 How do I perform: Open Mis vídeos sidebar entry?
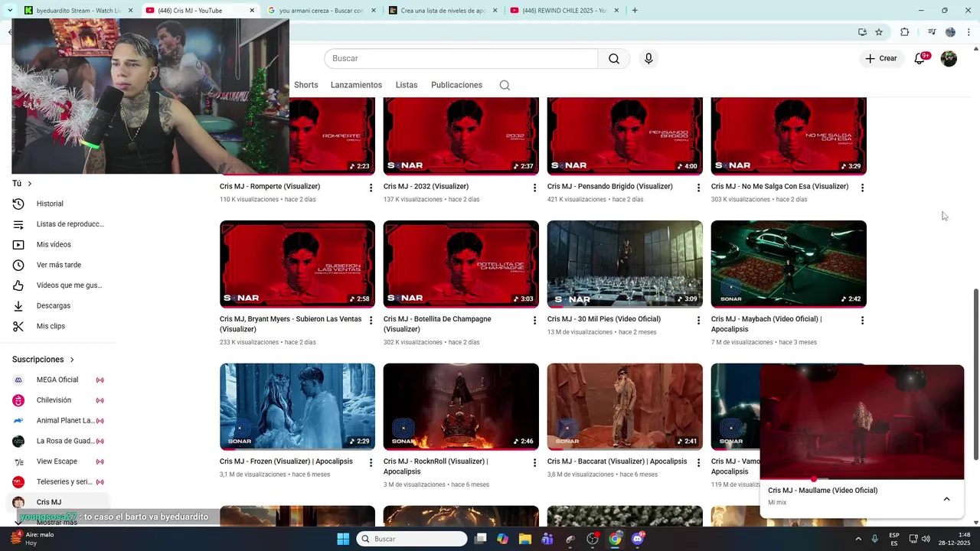pyautogui.click(x=60, y=245)
